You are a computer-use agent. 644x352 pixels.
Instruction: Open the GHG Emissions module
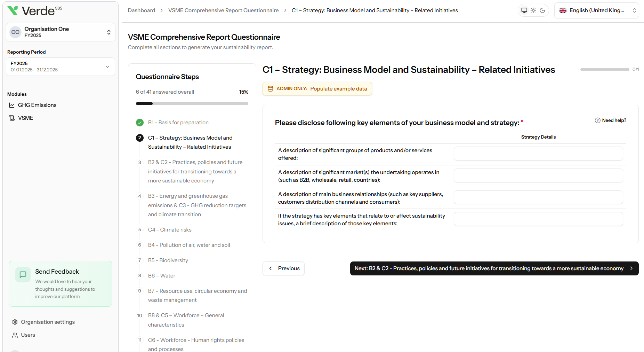[x=37, y=105]
